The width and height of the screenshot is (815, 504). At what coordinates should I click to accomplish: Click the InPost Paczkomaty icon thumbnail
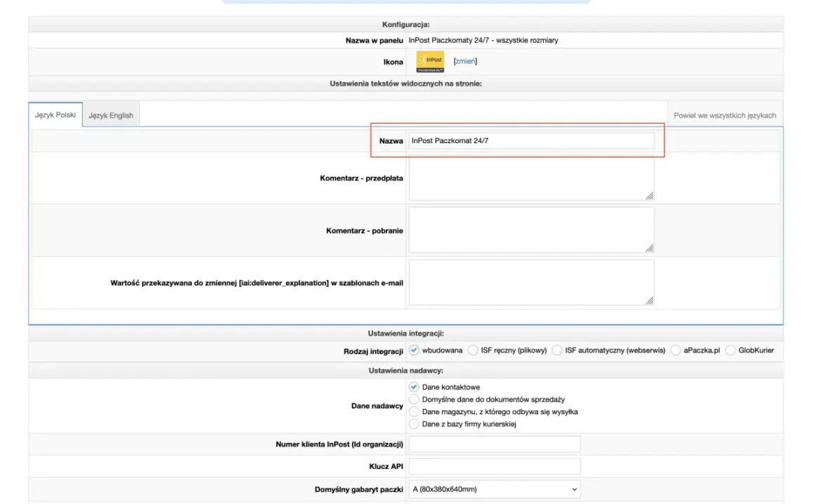(430, 61)
